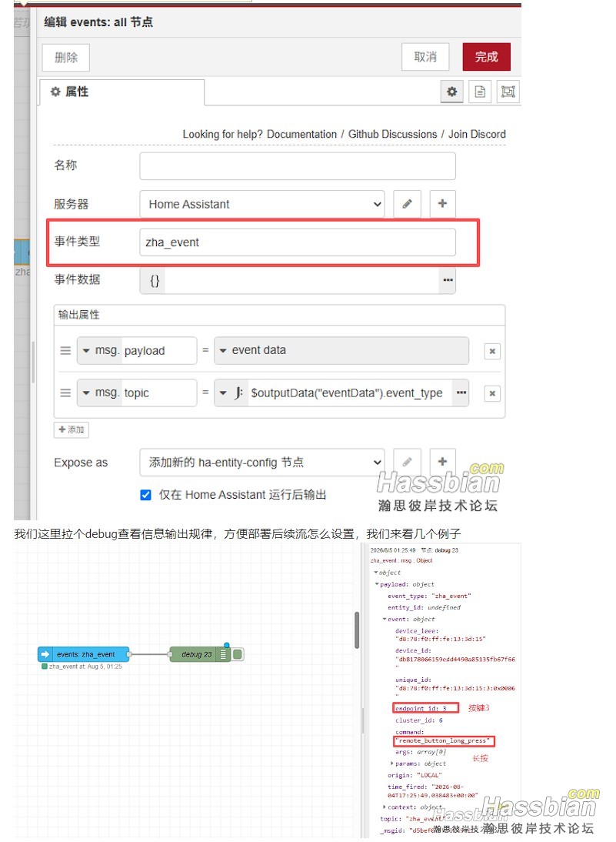Screen dimensions: 616x842
Task: Collapse the payload: object tree node
Action: 377,584
